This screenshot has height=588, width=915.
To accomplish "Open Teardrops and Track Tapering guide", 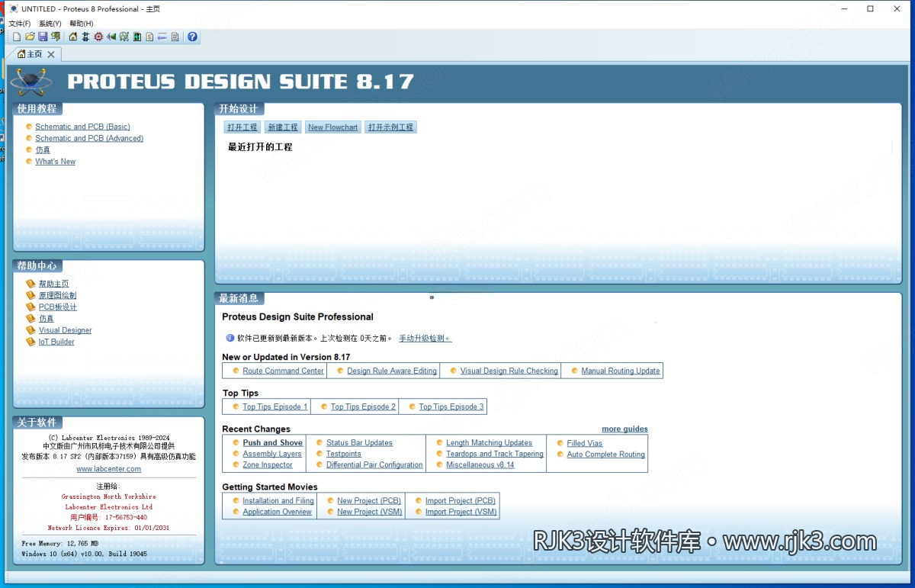I will tap(495, 454).
